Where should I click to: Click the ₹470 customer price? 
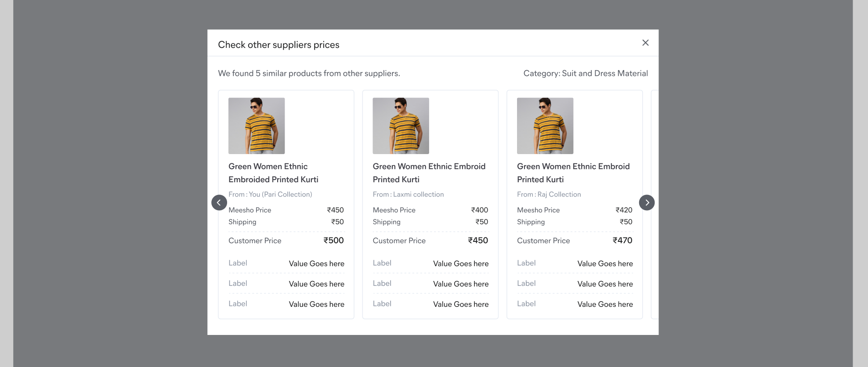[x=622, y=241]
